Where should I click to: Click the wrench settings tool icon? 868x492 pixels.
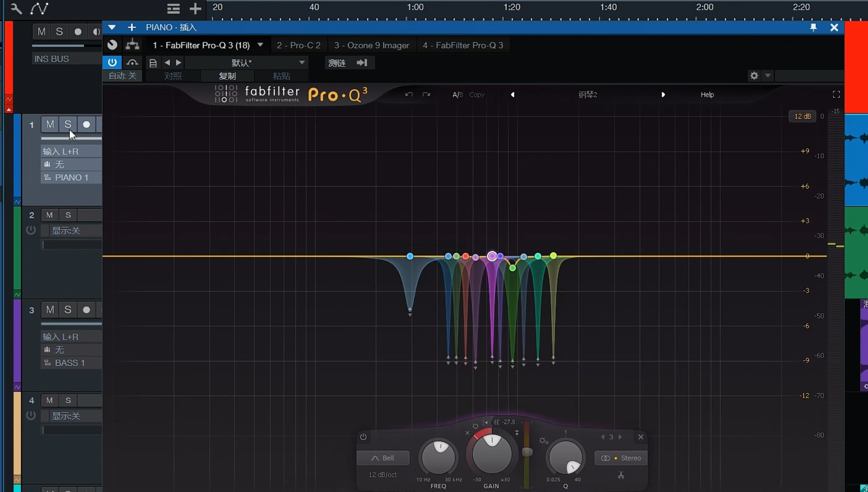tap(16, 8)
